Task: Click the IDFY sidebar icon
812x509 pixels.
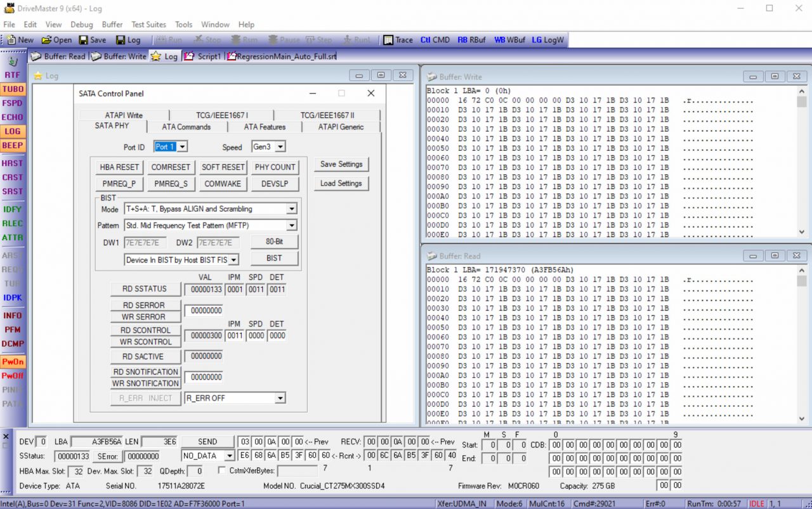Action: click(x=13, y=209)
